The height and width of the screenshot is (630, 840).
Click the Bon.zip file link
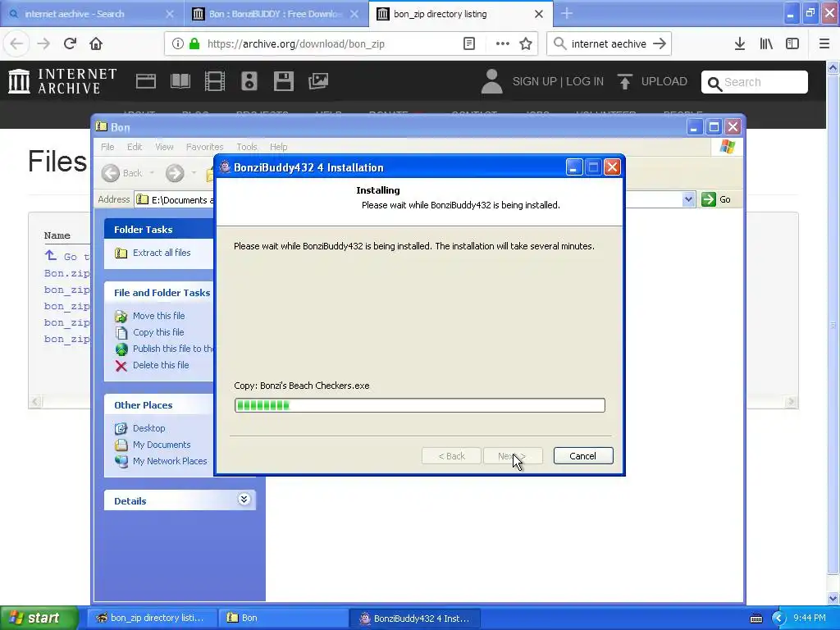click(x=67, y=273)
